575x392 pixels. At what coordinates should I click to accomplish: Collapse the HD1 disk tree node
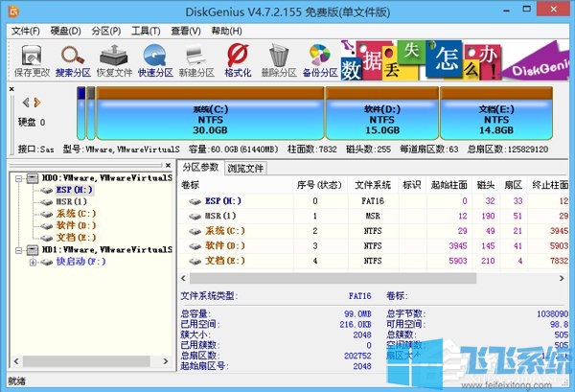coord(18,249)
